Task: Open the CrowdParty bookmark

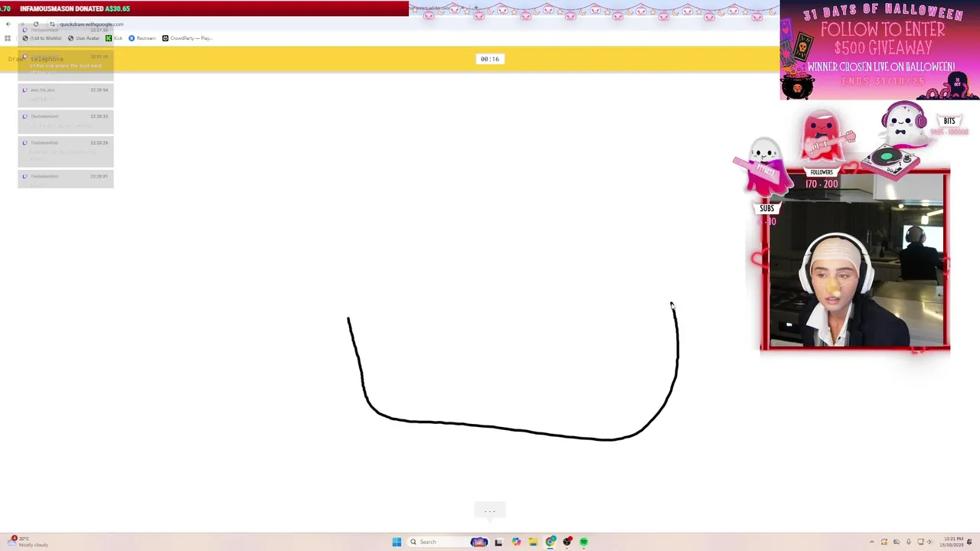Action: click(187, 38)
